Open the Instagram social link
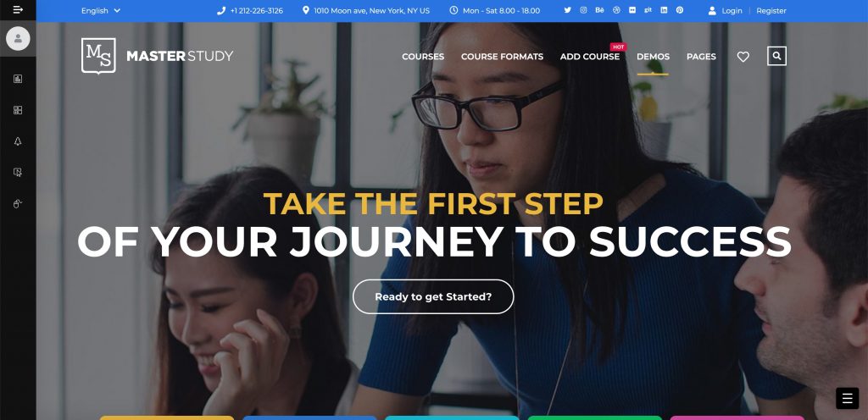Image resolution: width=868 pixels, height=420 pixels. click(583, 10)
